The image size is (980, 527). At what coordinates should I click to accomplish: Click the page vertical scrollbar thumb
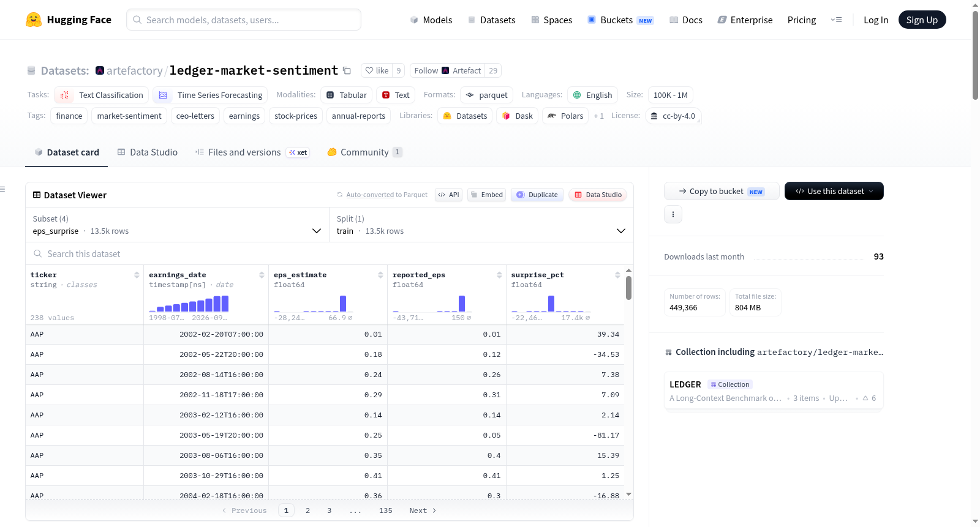coord(975,55)
